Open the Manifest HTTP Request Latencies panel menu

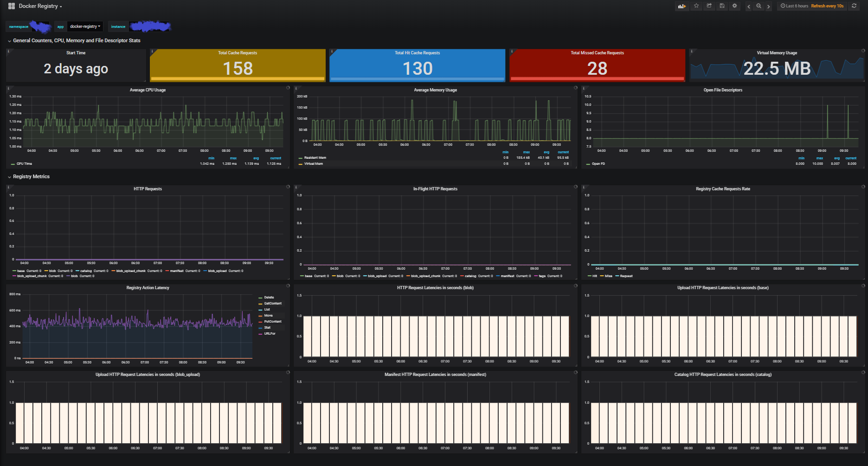pyautogui.click(x=435, y=375)
